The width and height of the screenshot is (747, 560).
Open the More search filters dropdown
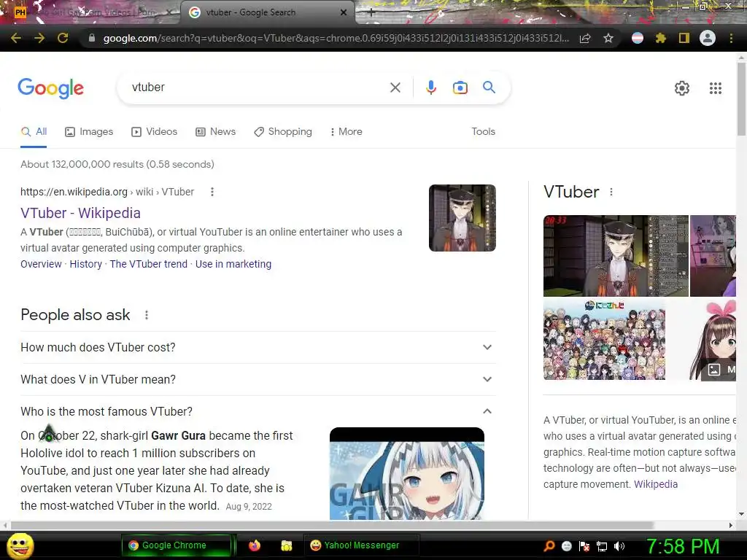point(347,131)
